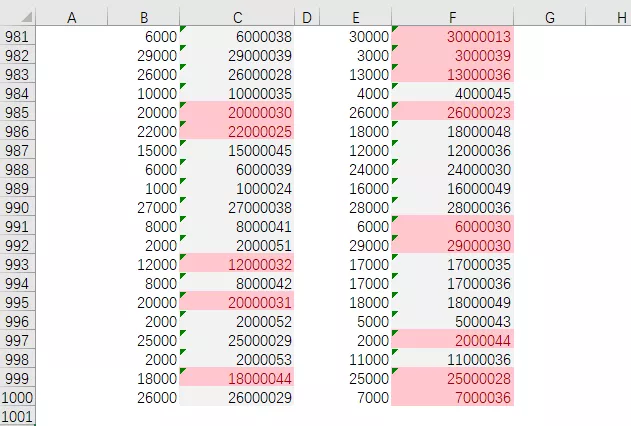631x426 pixels.
Task: Click cell containing 24000030
Action: click(x=452, y=169)
